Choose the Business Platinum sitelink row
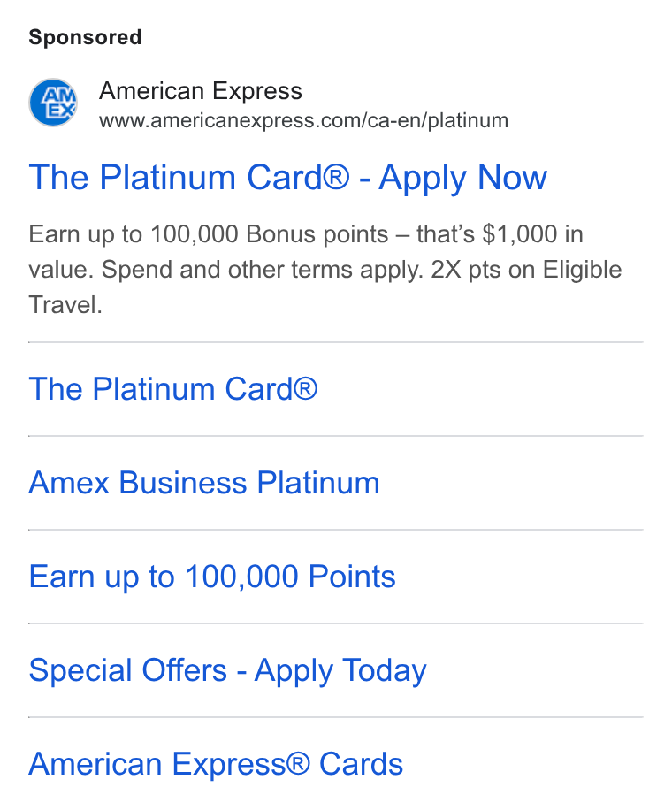The image size is (672, 810). pyautogui.click(x=336, y=483)
